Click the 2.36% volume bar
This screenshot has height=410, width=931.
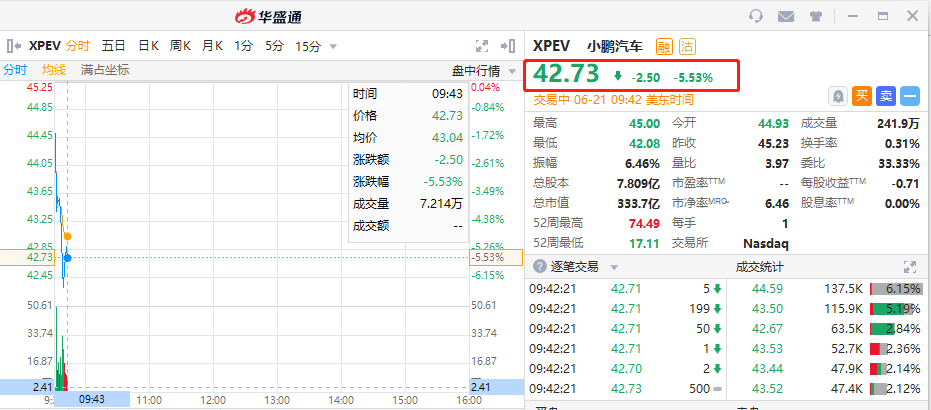coord(896,349)
